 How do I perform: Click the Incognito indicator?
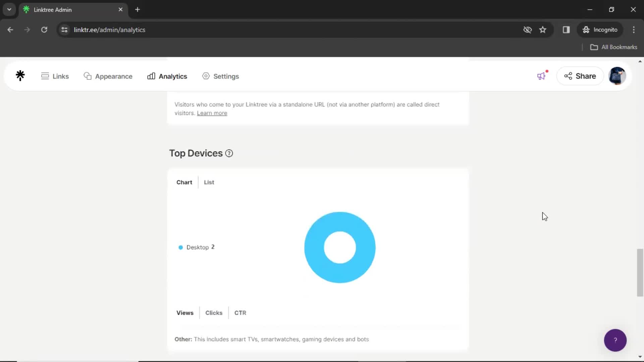600,30
